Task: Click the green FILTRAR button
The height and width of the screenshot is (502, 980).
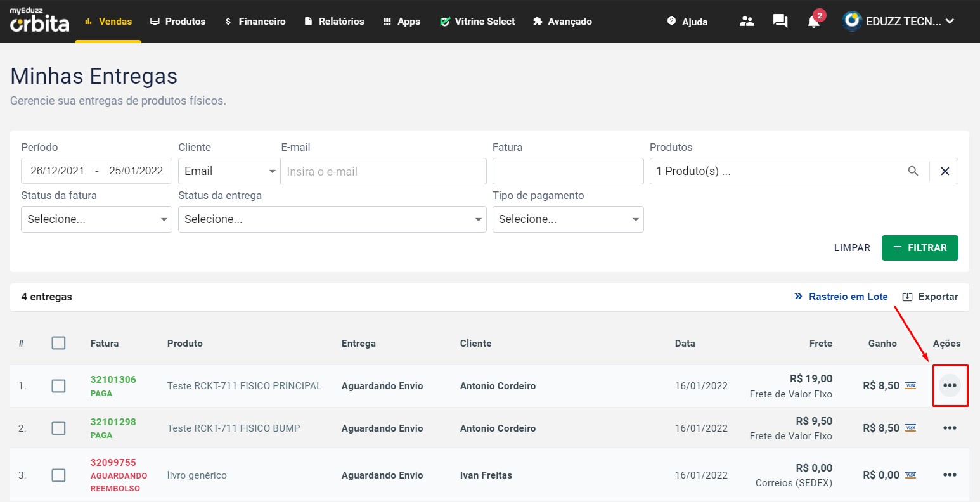Action: [x=920, y=248]
